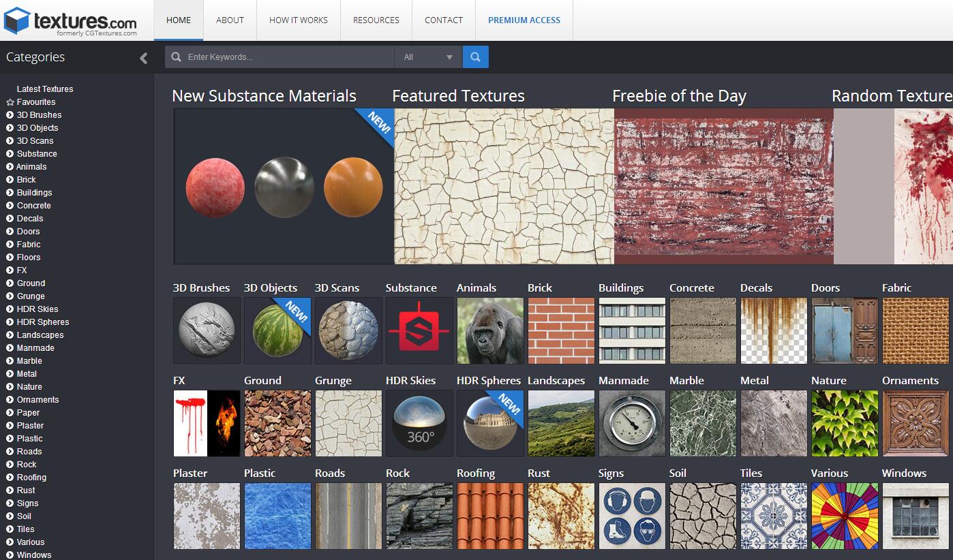Go to the HOW IT WORKS tab
Screen dimensions: 953x560
click(x=299, y=20)
